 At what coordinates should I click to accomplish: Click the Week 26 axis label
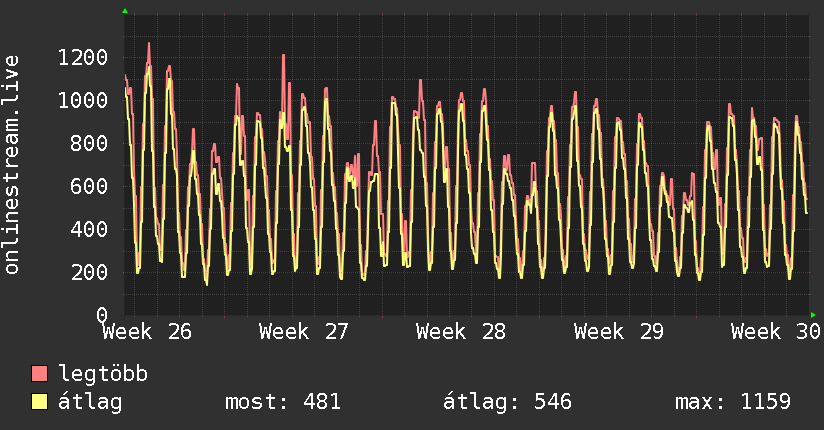coord(147,332)
